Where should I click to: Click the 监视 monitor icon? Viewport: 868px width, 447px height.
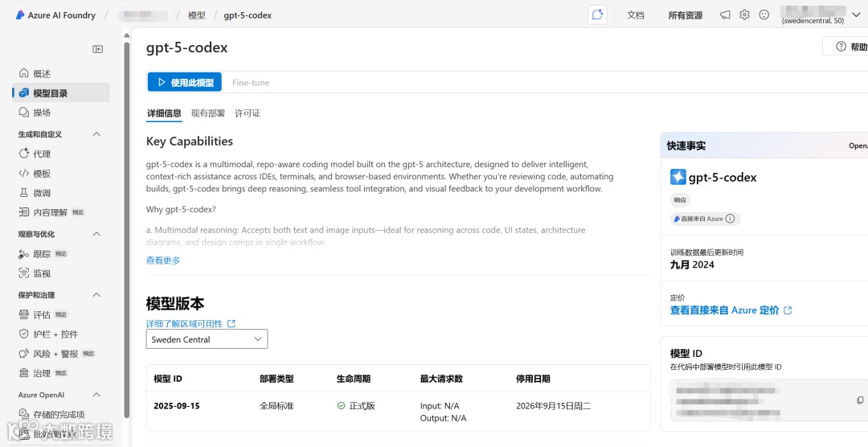(x=24, y=273)
